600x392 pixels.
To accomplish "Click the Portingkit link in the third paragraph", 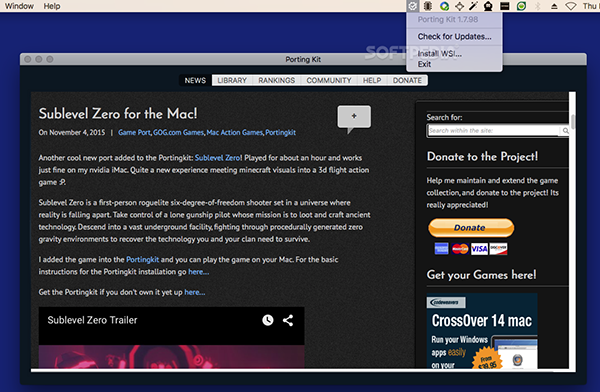I will [x=142, y=260].
